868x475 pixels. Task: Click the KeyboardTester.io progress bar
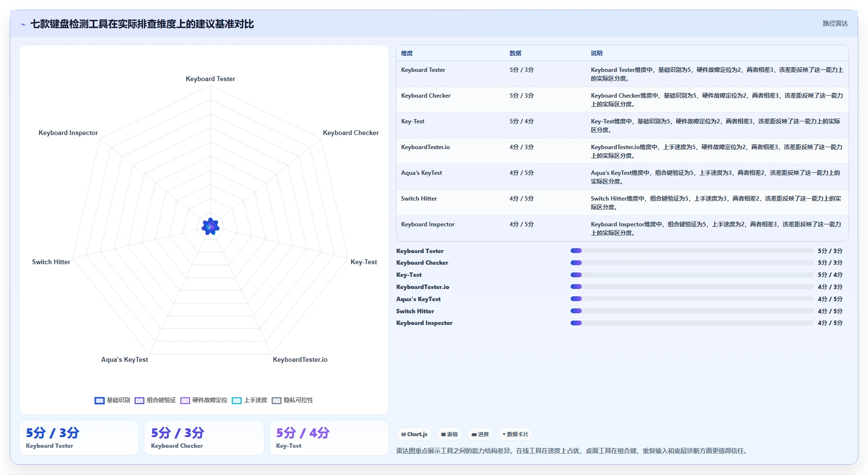click(x=692, y=287)
